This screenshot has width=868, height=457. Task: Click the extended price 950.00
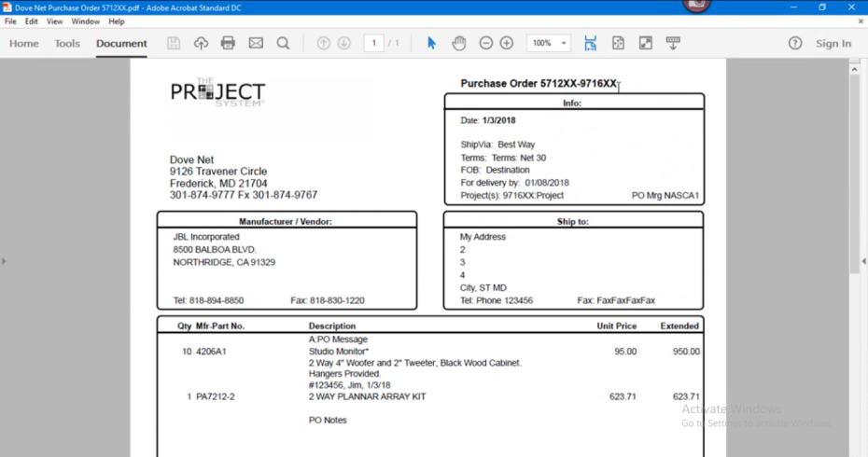(686, 352)
